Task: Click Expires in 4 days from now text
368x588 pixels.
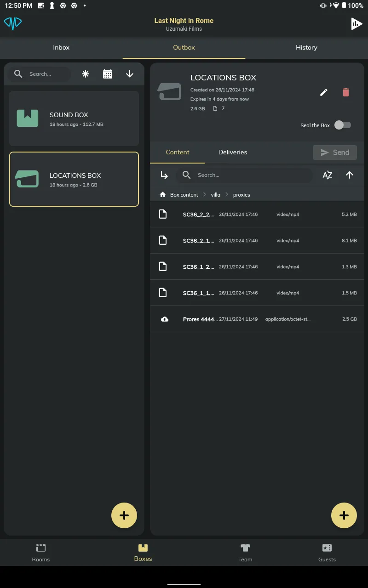Action: pyautogui.click(x=220, y=99)
